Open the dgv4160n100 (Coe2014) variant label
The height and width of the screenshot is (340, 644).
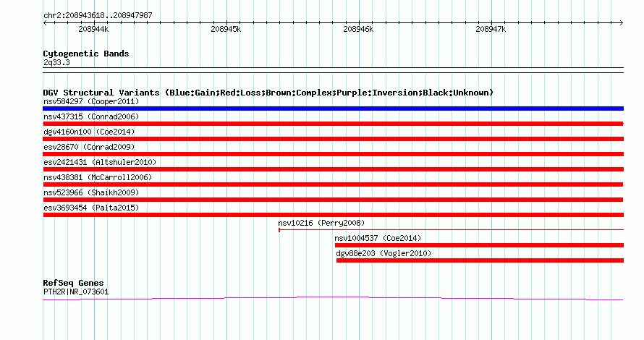click(89, 132)
